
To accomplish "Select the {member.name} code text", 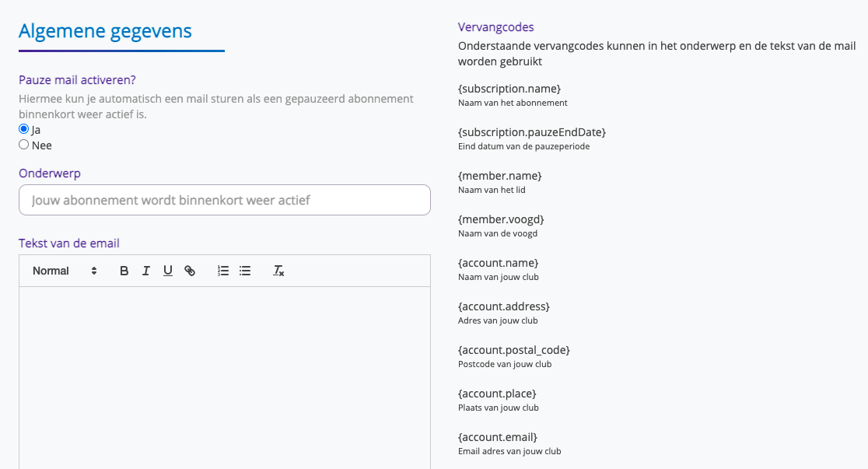I will [500, 176].
